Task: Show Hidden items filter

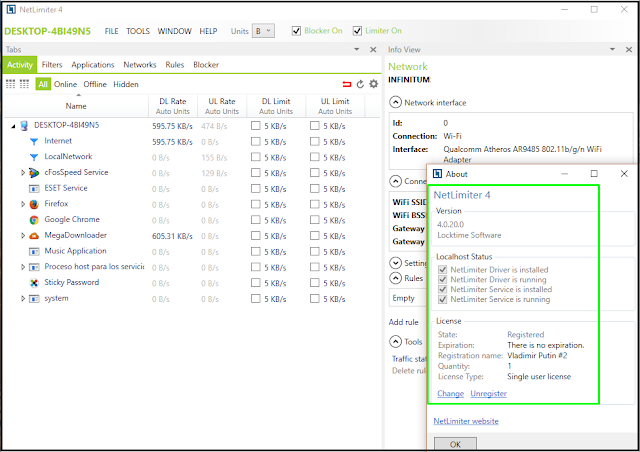Action: (x=126, y=84)
